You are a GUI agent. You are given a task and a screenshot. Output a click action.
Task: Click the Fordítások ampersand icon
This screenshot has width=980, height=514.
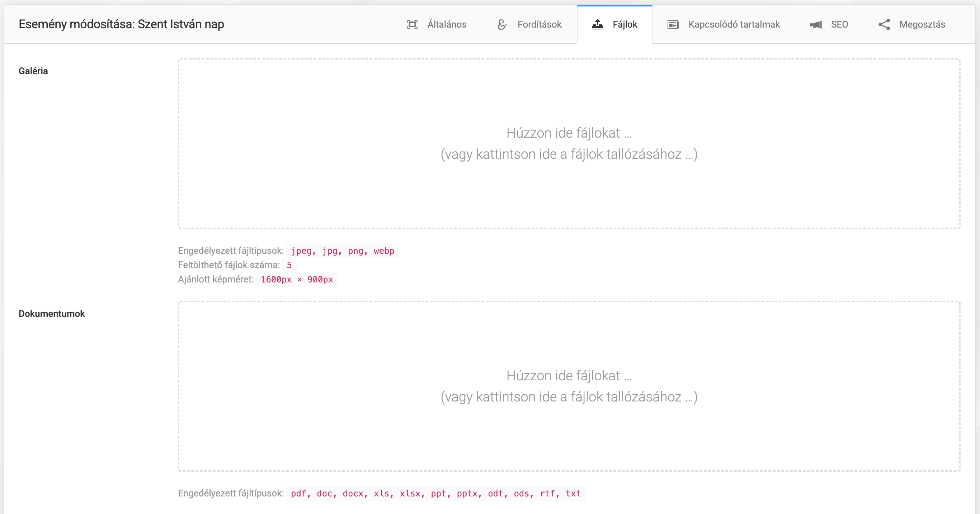[502, 24]
